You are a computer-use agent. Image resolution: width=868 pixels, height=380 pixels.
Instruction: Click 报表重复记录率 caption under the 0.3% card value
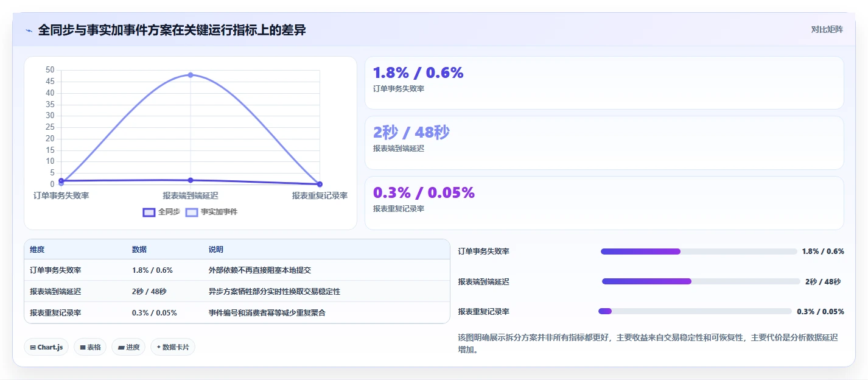click(x=399, y=208)
